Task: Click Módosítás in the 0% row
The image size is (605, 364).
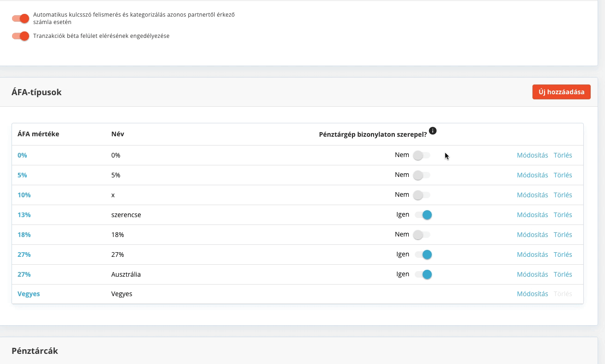Action: pyautogui.click(x=532, y=155)
